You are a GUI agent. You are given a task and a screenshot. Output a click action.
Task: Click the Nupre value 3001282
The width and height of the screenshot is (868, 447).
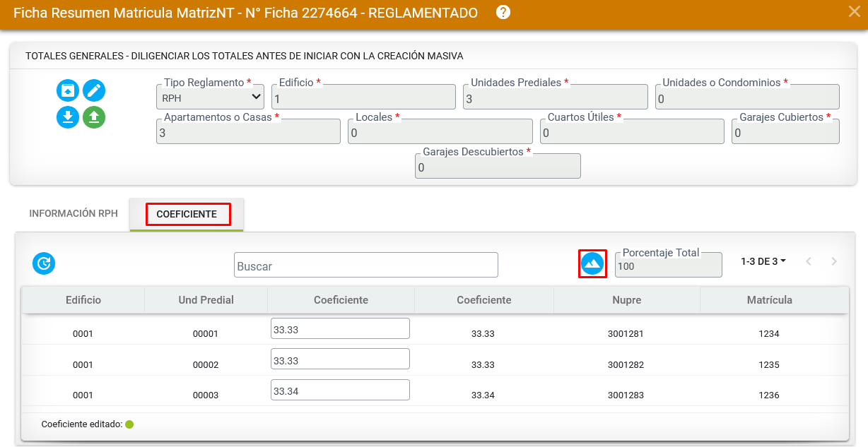tap(626, 365)
